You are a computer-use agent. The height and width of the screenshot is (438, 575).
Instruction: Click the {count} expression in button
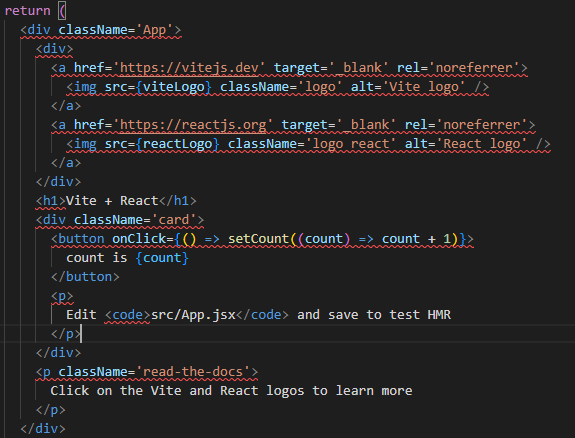162,258
